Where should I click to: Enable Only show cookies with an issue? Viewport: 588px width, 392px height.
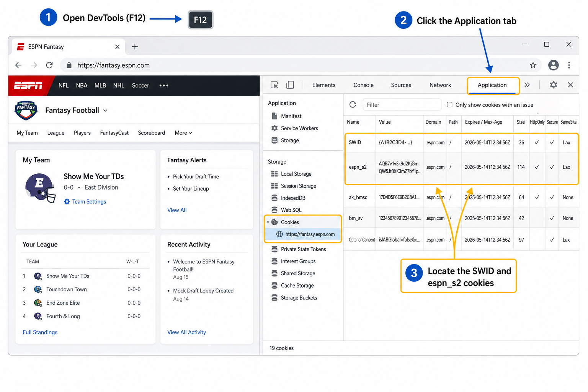point(449,105)
